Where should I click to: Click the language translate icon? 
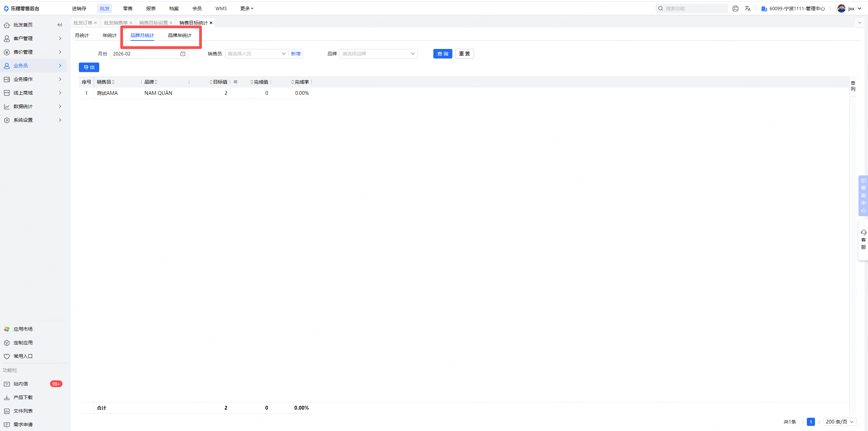(747, 8)
